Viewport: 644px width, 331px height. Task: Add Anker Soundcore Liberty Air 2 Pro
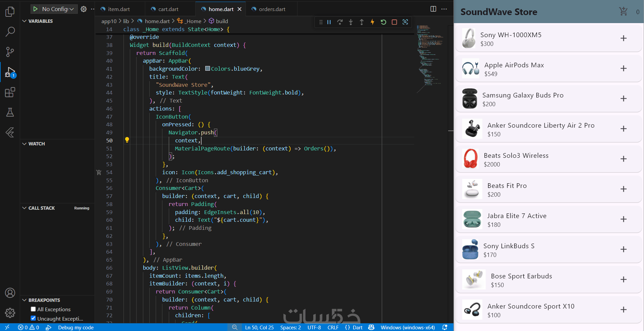(624, 129)
